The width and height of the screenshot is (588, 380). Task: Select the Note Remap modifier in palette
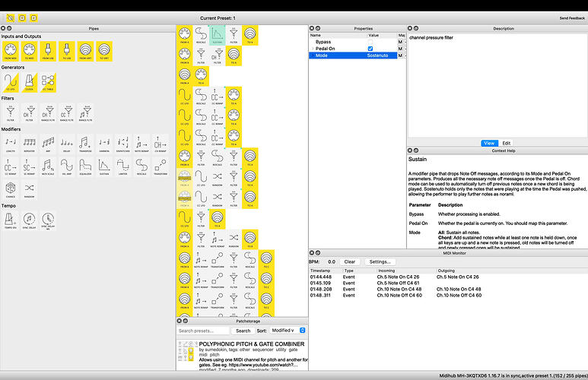pos(141,144)
